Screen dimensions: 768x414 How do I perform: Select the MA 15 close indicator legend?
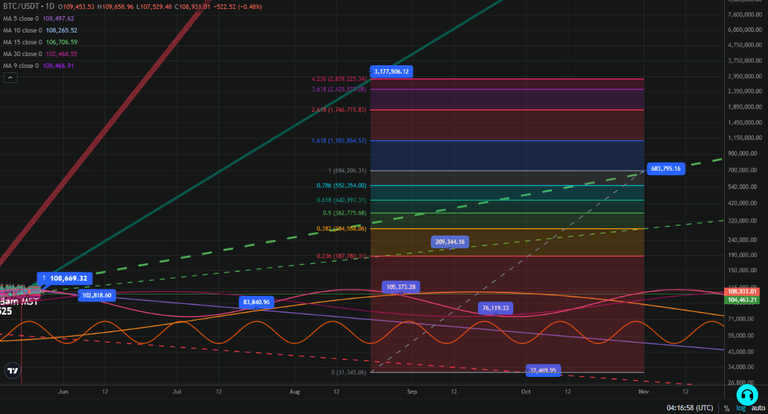pos(40,42)
